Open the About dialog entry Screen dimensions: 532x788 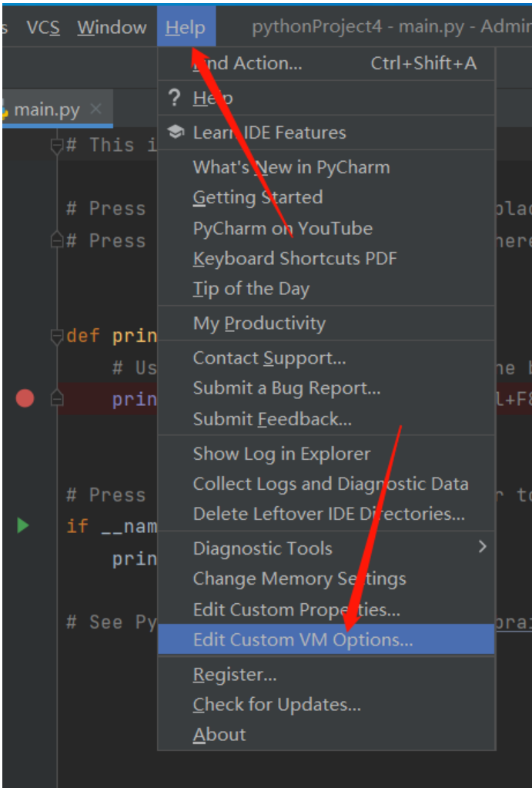tap(219, 735)
